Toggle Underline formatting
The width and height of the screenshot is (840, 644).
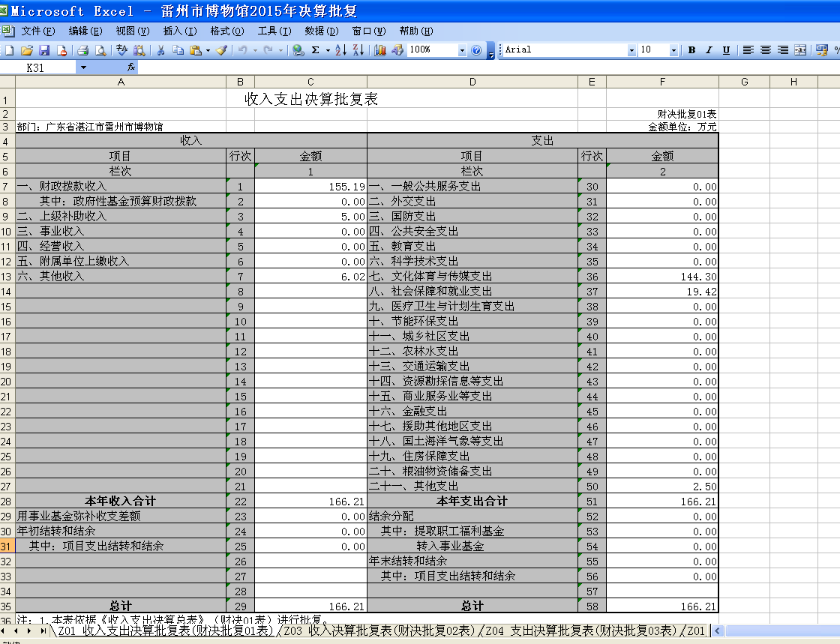point(726,50)
